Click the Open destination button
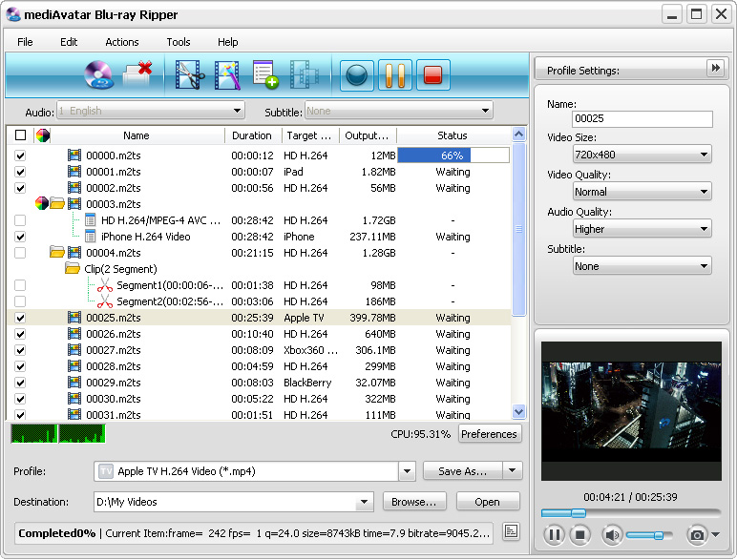The image size is (737, 560). coord(488,502)
